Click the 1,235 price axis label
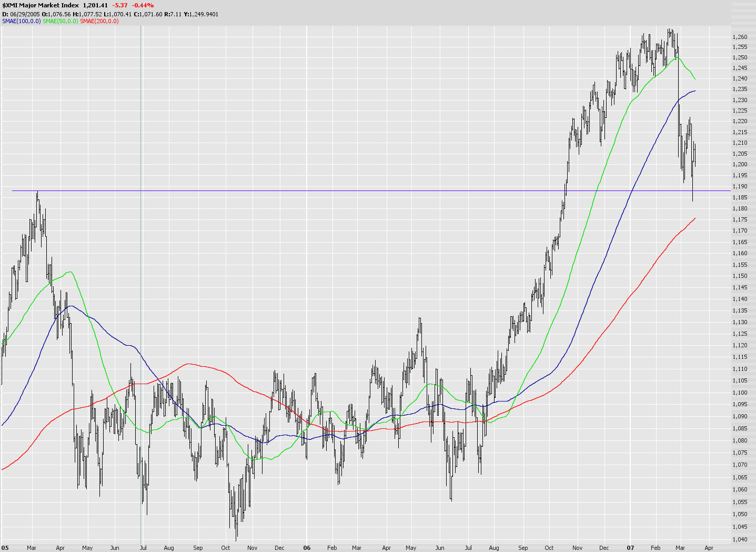The image size is (756, 552). pos(740,89)
